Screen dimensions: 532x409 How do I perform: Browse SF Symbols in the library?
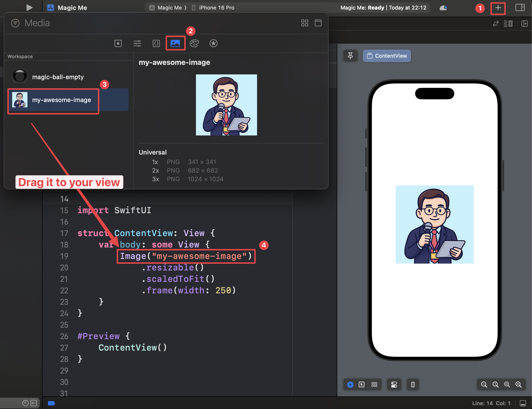(x=213, y=43)
